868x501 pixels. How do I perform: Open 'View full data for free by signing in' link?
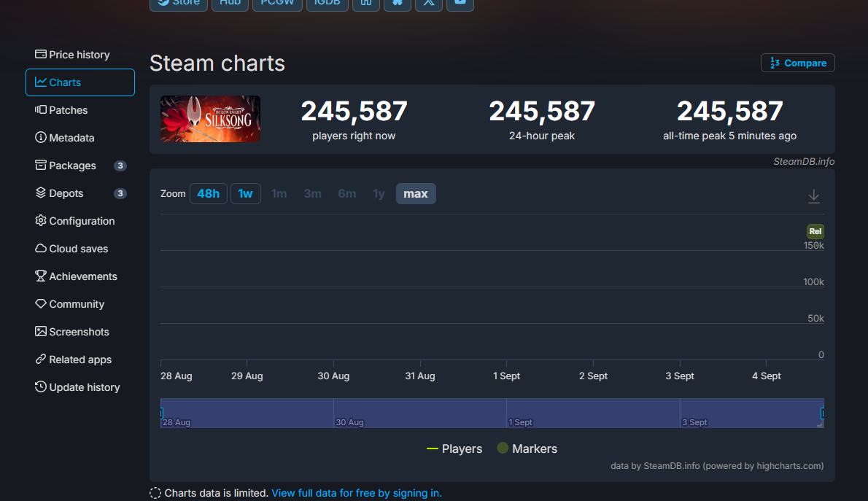(357, 493)
